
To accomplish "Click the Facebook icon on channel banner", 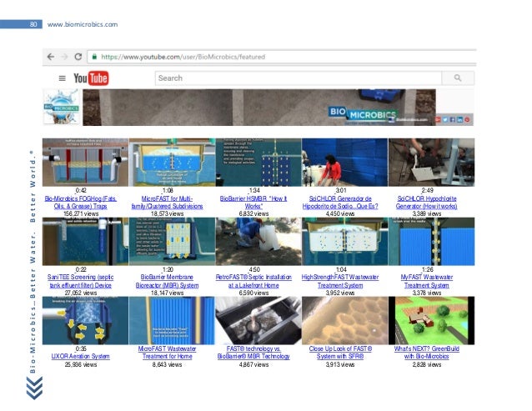I will (452, 120).
